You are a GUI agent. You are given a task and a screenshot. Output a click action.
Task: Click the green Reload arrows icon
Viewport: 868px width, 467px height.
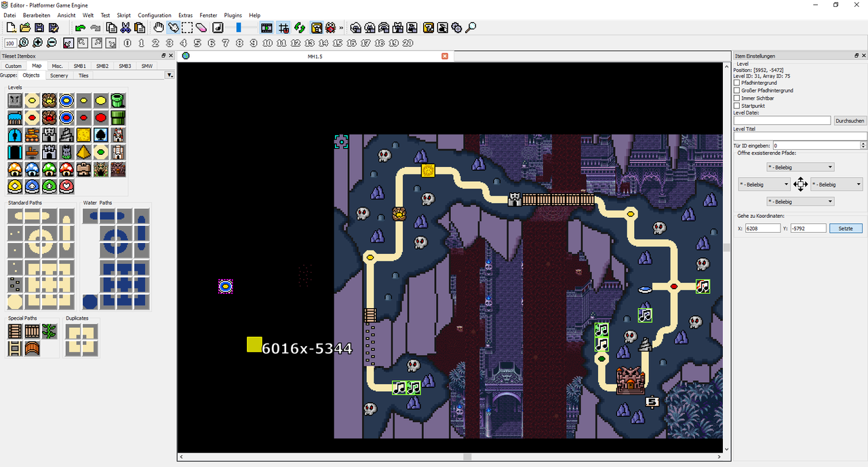[x=299, y=28]
